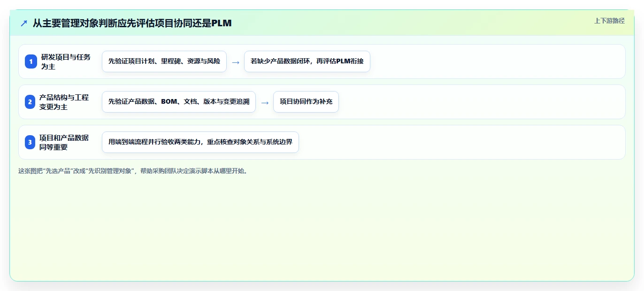Viewport: 644px width, 291px height.
Task: Click the arrow icon beside the title
Action: pyautogui.click(x=24, y=23)
